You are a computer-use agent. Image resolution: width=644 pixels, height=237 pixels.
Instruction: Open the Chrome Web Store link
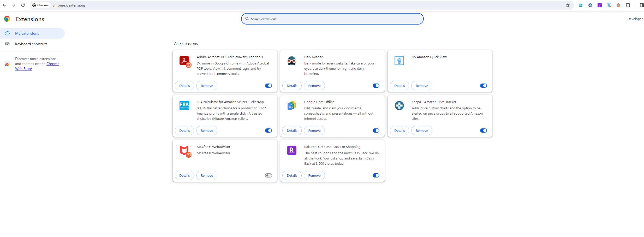[x=37, y=66]
